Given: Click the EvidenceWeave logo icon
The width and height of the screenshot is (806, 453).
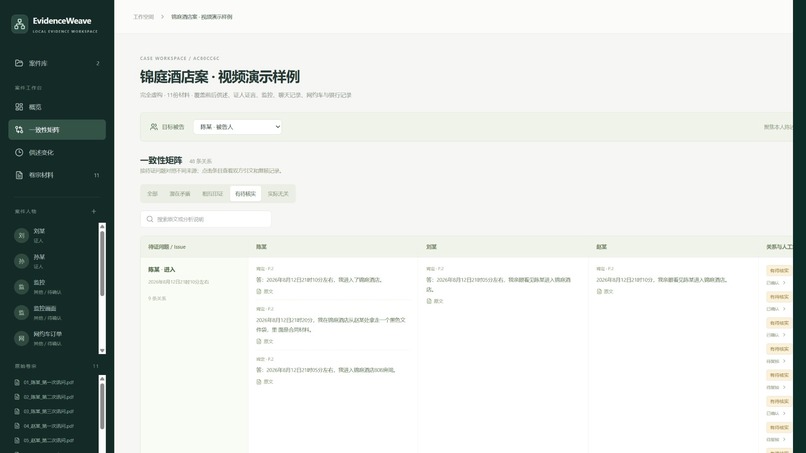Looking at the screenshot, I should coord(20,24).
